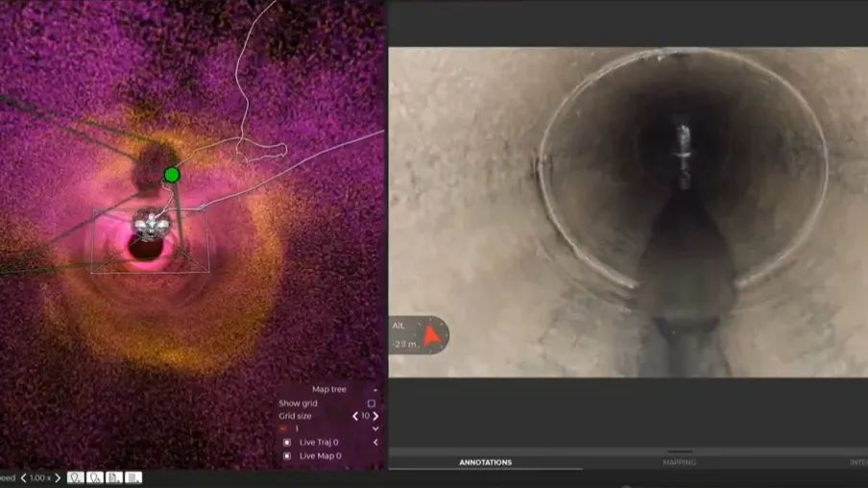Select the drone model in the 3D map
This screenshot has height=488, width=868.
(x=147, y=227)
